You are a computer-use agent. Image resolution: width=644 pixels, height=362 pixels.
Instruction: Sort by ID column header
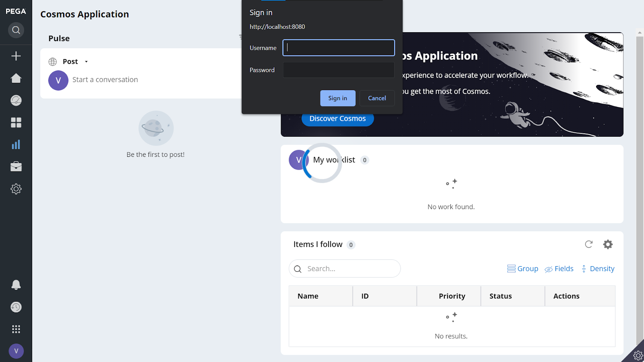click(384, 296)
